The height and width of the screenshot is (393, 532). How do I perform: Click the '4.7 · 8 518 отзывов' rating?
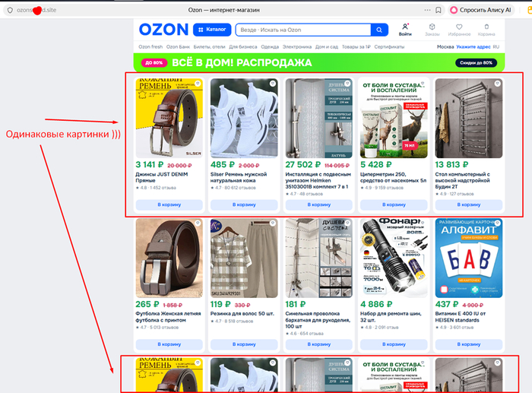coord(232,321)
